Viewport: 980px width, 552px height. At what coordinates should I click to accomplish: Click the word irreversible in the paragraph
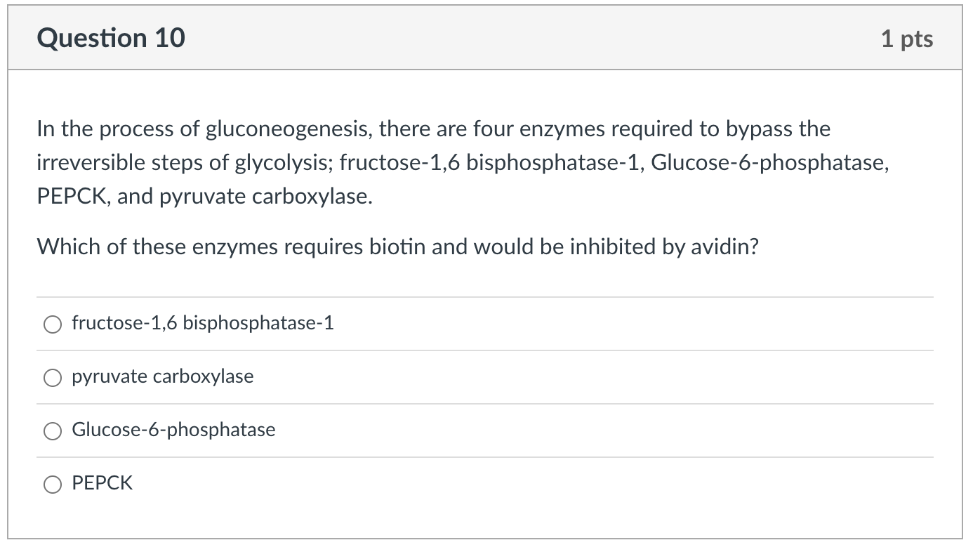tap(84, 163)
